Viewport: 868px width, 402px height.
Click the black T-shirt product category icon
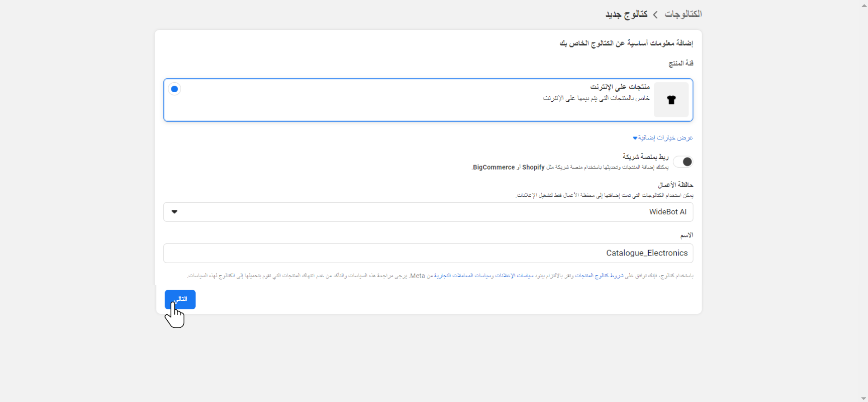[671, 100]
